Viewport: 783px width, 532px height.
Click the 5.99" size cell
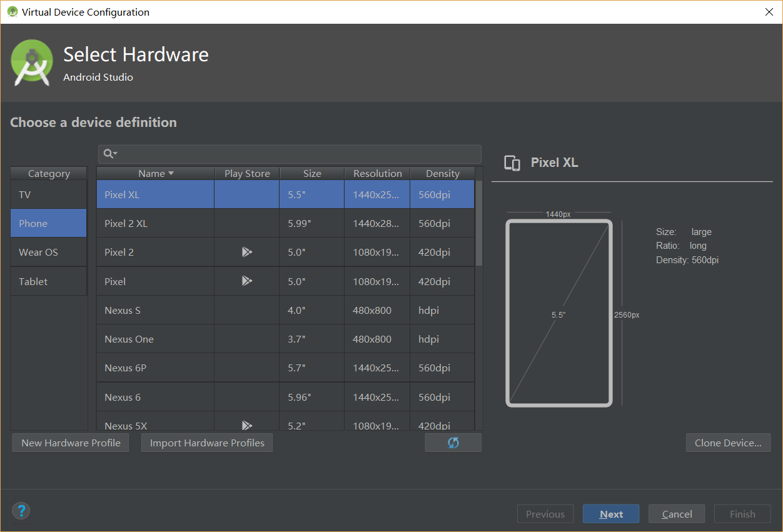pyautogui.click(x=312, y=223)
